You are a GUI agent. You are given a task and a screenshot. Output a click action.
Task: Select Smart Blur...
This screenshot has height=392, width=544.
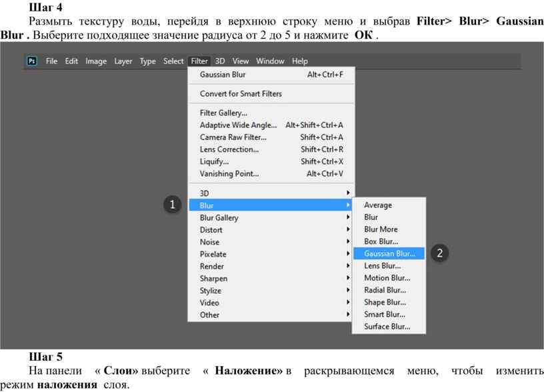tap(389, 314)
